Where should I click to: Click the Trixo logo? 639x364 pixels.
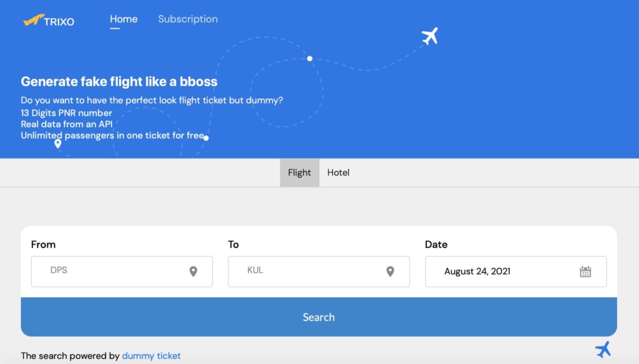click(49, 21)
